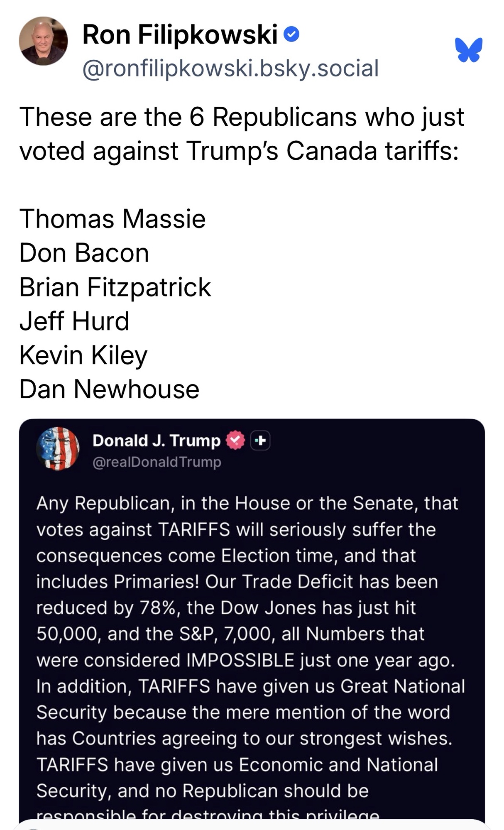Click Ron Filipkowski's profile avatar photo
Image resolution: width=504 pixels, height=830 pixels.
pos(43,41)
